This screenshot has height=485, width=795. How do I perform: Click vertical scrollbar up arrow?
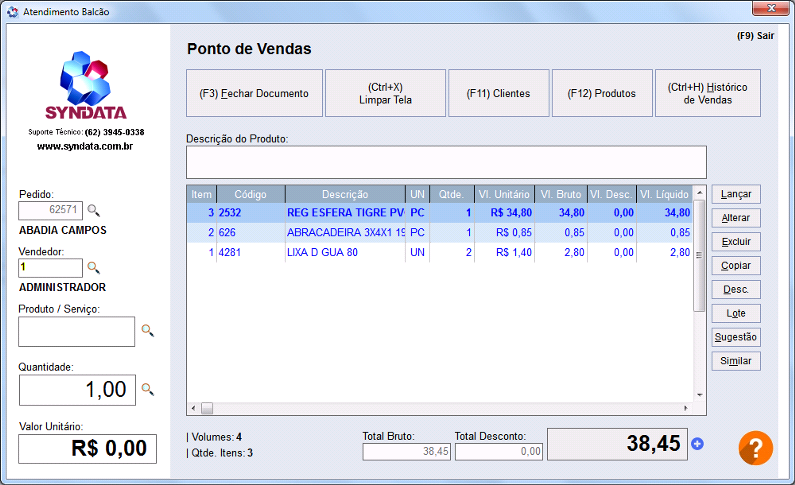point(699,192)
